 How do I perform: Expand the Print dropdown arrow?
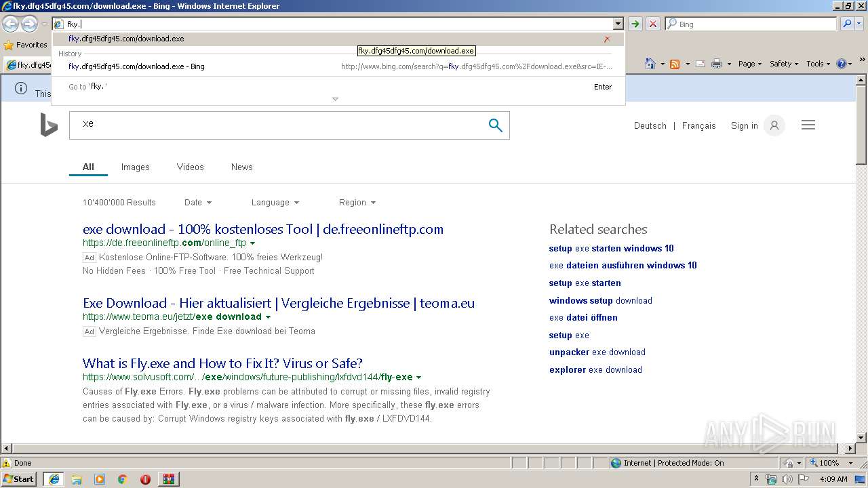[x=729, y=64]
